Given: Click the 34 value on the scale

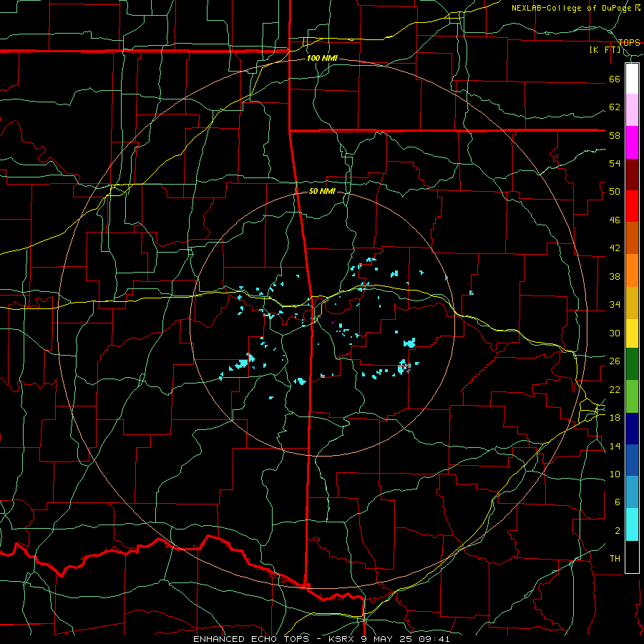Looking at the screenshot, I should click(615, 305).
